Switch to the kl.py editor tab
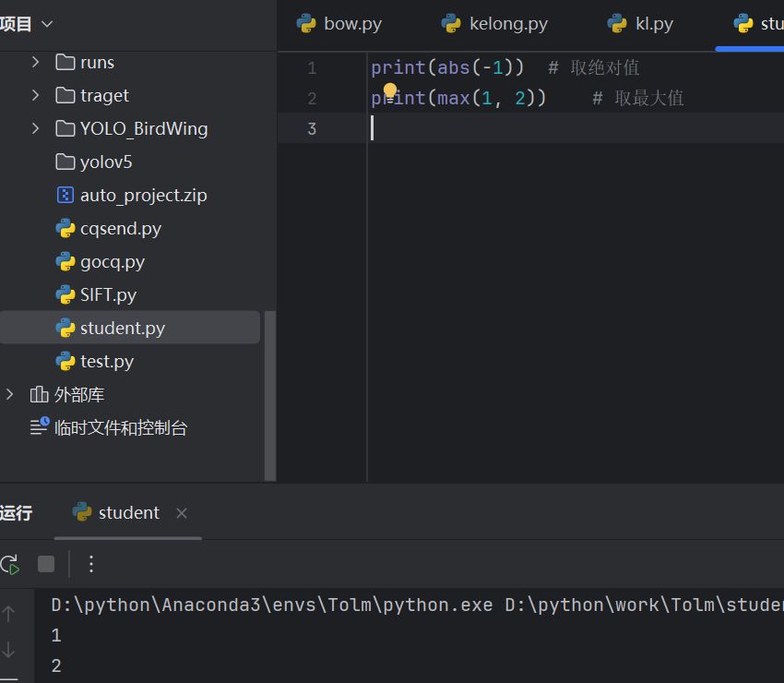Image resolution: width=784 pixels, height=683 pixels. point(642,24)
